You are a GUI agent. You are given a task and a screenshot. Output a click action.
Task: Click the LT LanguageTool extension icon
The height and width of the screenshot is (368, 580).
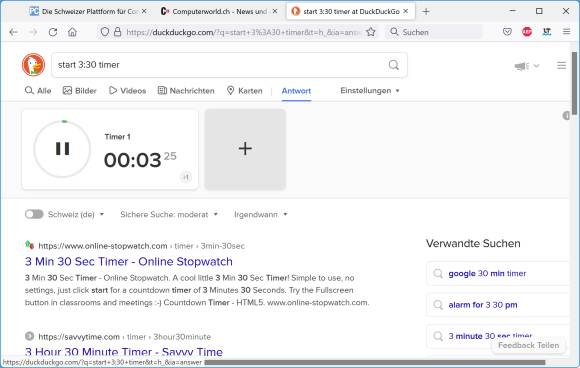point(547,32)
